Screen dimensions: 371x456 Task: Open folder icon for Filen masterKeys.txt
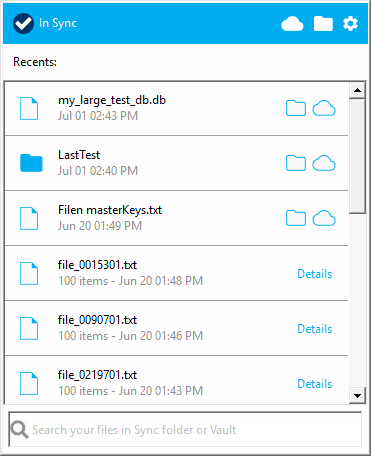[296, 218]
